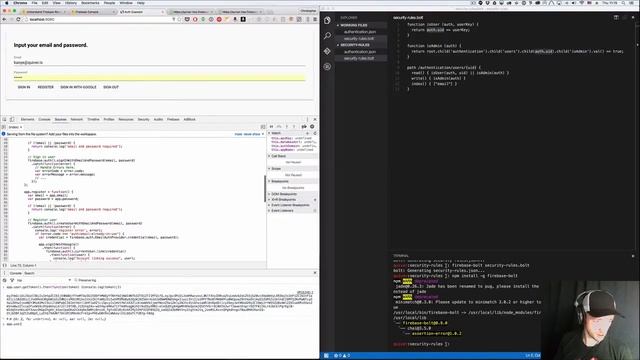Refresh the watch expressions
The height and width of the screenshot is (360, 640).
point(315,133)
